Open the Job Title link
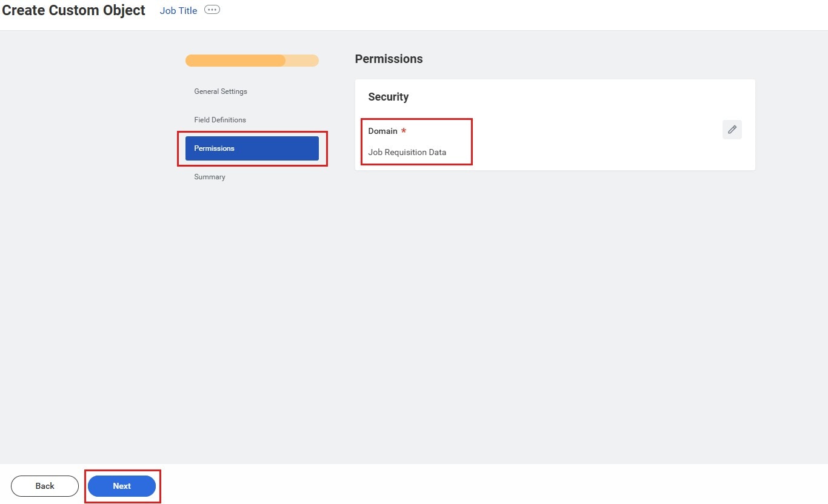 (x=178, y=10)
